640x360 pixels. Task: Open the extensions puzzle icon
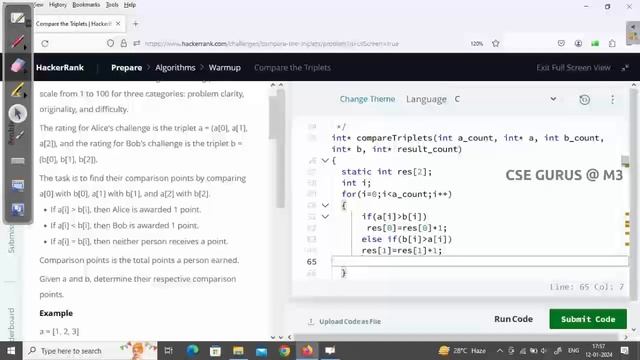click(612, 43)
